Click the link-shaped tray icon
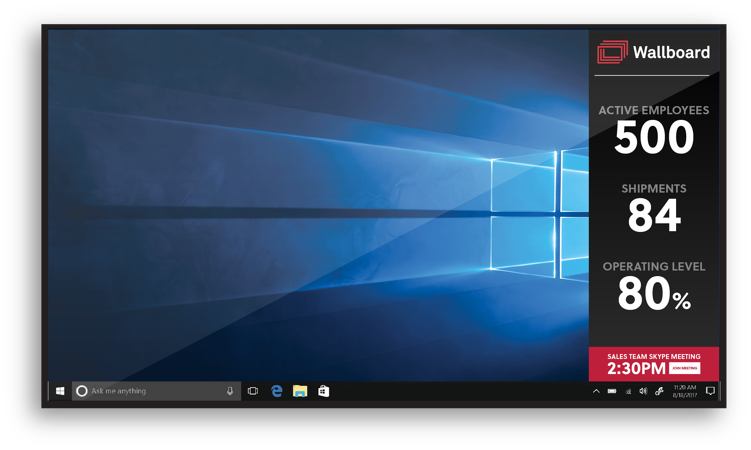Screen dimensions: 751x450 coord(660,391)
